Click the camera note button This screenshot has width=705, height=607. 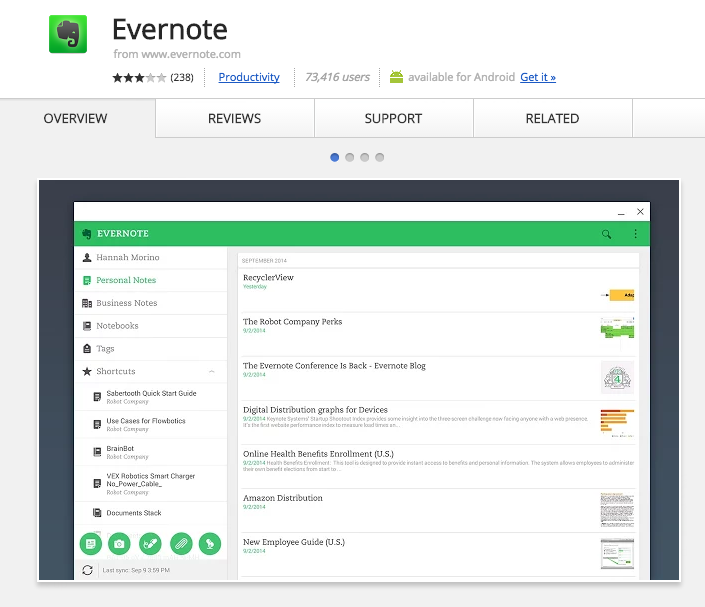[119, 544]
